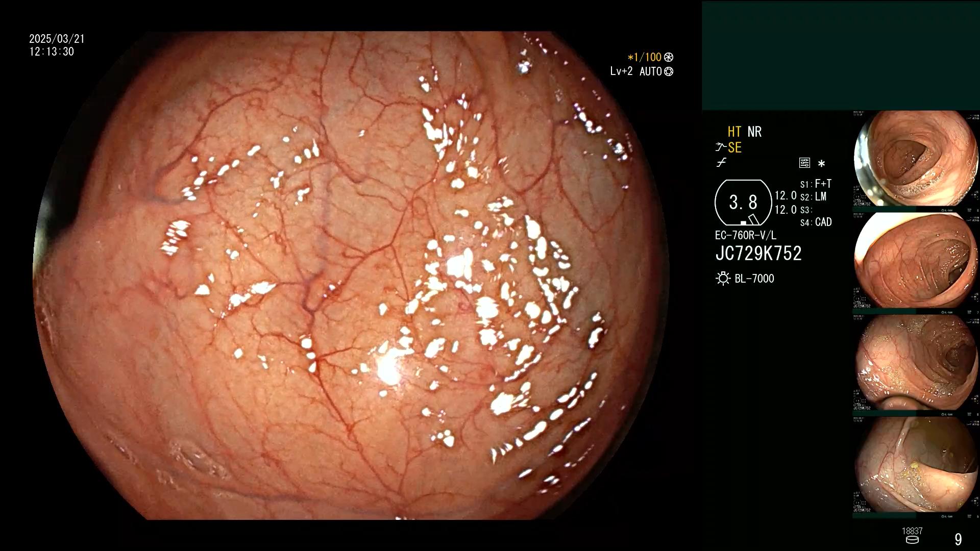Click the upper 12.0 value
This screenshot has width=980, height=551.
(786, 196)
